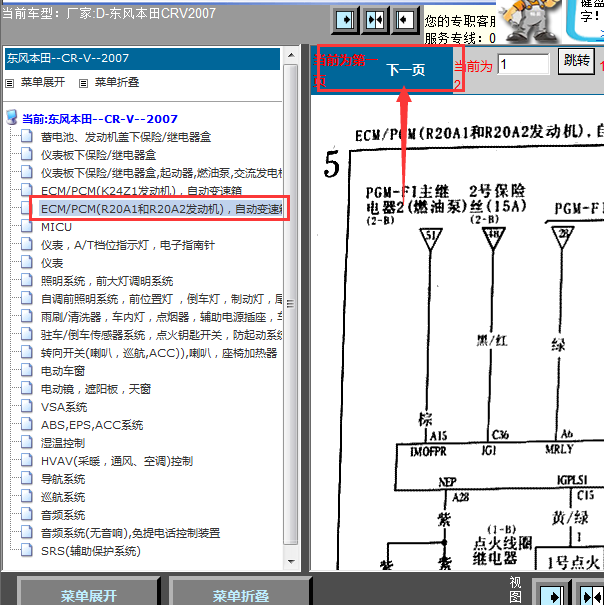Click document icon next to MICU
Viewport: 604px width, 605px height.
(27, 226)
